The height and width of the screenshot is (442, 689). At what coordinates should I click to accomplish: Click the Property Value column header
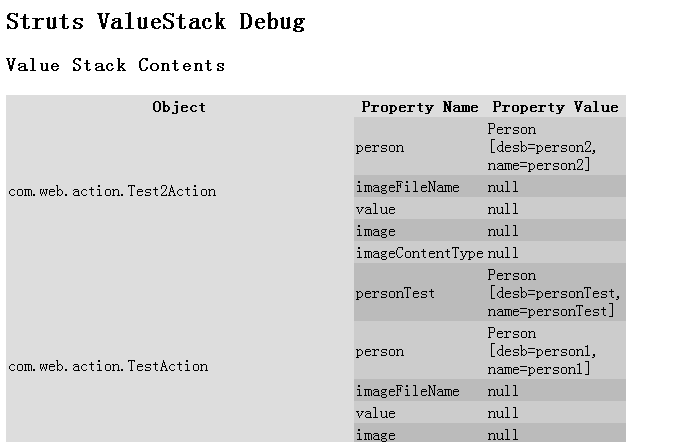click(555, 107)
